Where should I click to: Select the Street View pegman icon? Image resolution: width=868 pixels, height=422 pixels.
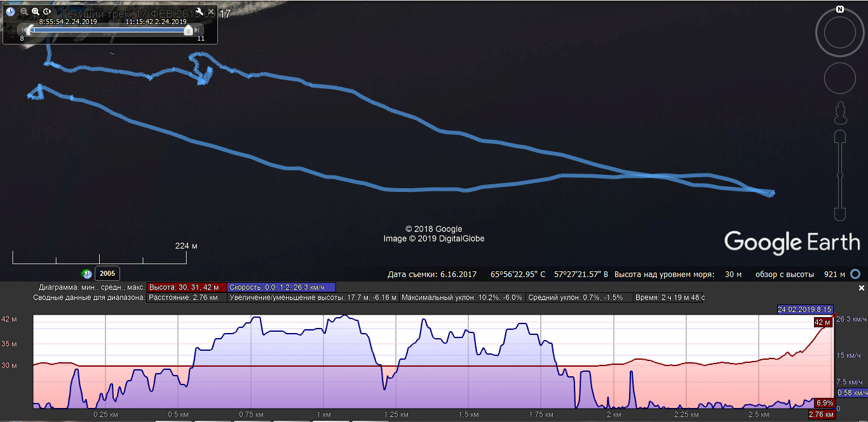(x=839, y=112)
